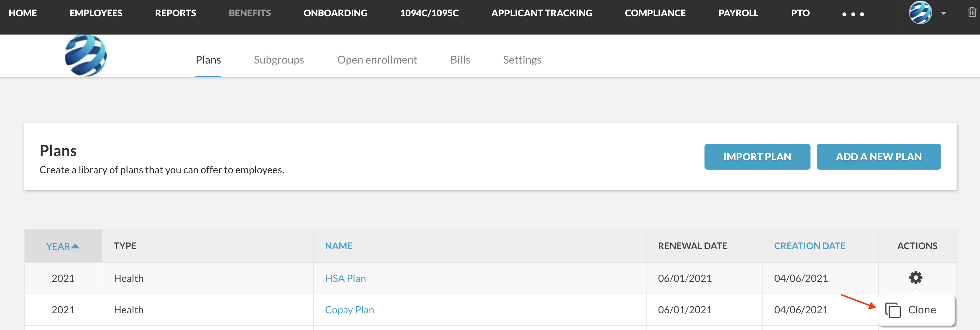Sort table by NAME column header
The image size is (980, 330).
point(339,246)
